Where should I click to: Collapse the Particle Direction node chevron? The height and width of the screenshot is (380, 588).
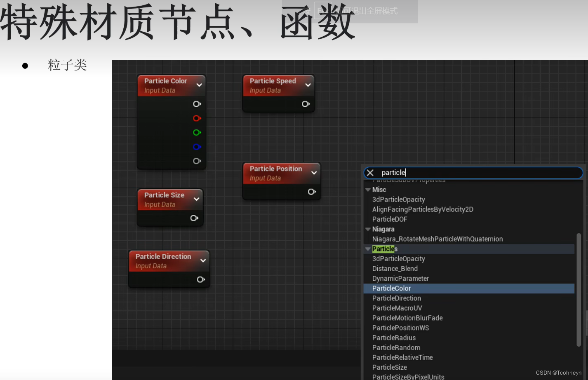click(203, 260)
